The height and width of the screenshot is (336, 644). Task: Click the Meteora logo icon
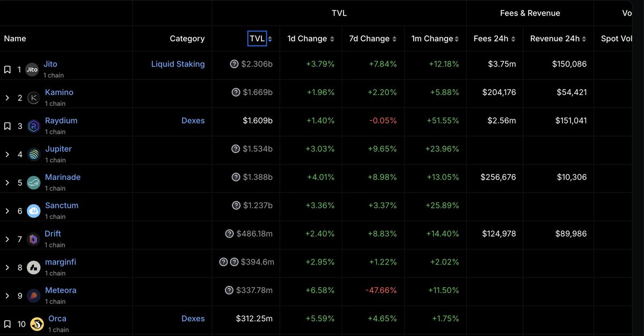(x=34, y=296)
